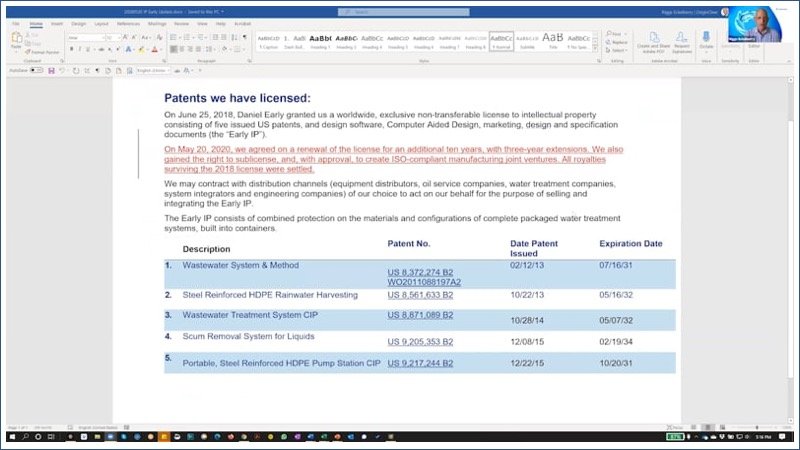Open the Change Case dropdown

point(146,38)
